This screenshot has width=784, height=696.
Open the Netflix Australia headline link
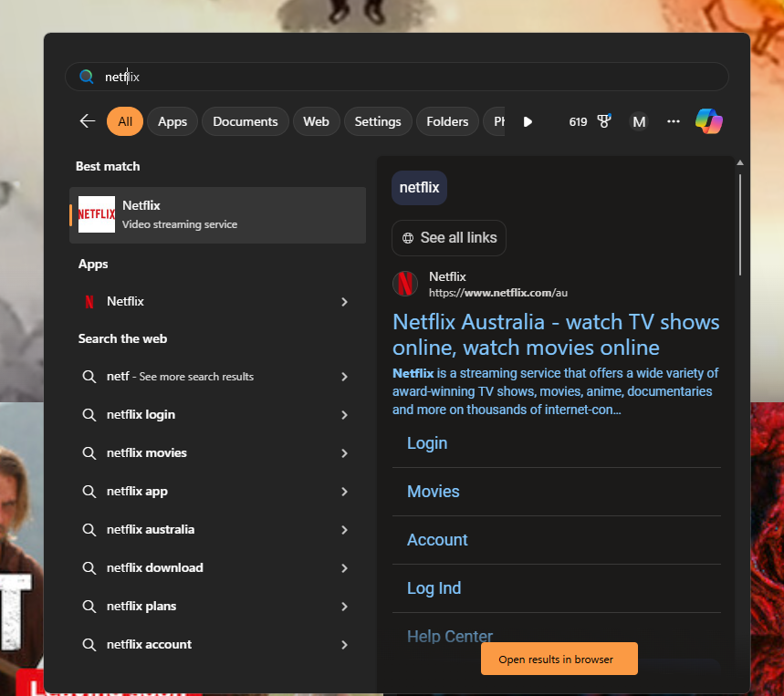click(556, 335)
